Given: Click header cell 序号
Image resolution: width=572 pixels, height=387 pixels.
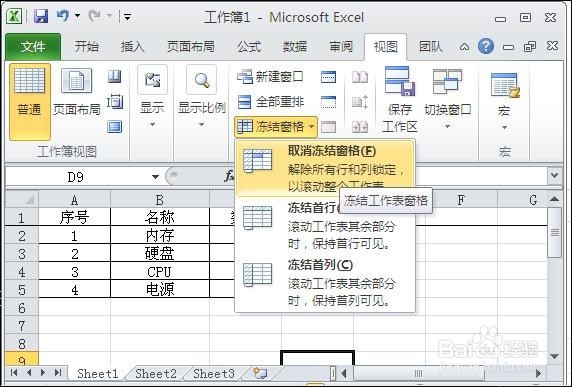Looking at the screenshot, I should click(74, 218).
